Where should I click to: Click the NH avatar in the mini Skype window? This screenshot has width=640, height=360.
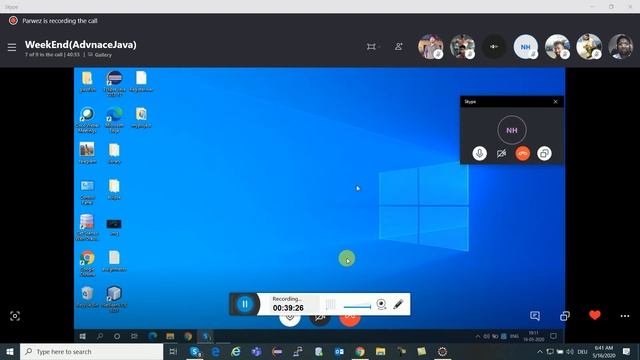click(x=512, y=130)
